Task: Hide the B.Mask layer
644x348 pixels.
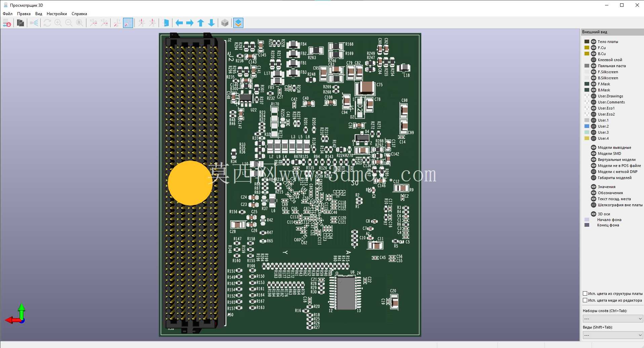Action: 594,90
